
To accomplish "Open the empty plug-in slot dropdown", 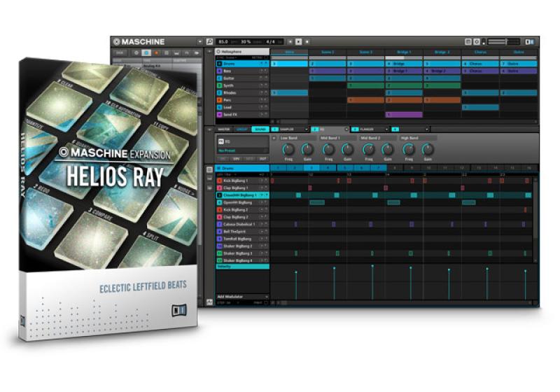I will (x=426, y=129).
